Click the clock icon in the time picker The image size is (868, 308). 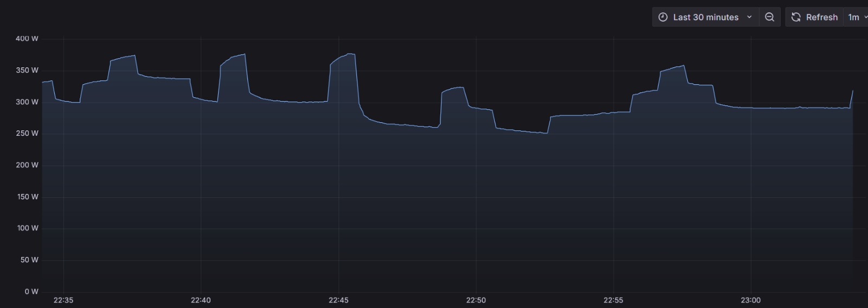(663, 17)
